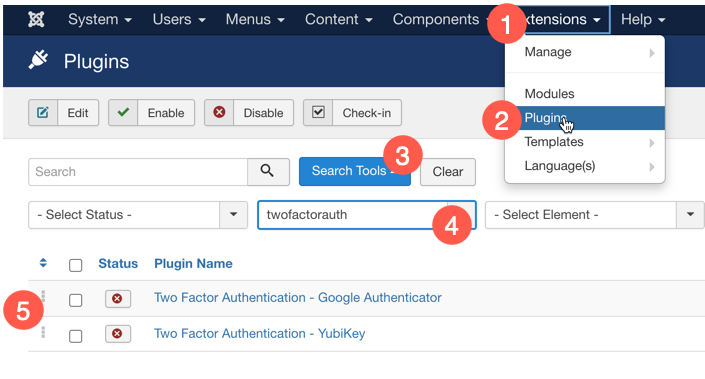Click the Check-in checkbox icon
The width and height of the screenshot is (705, 379).
[x=318, y=112]
